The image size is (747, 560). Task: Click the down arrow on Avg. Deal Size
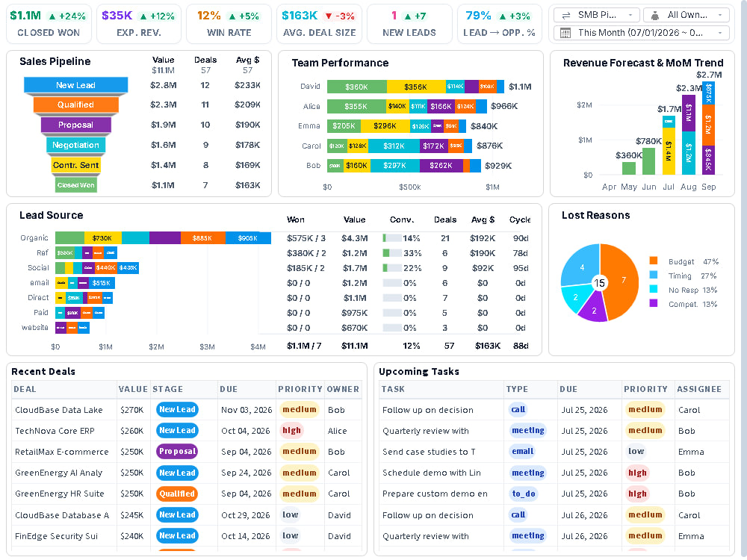pos(328,16)
